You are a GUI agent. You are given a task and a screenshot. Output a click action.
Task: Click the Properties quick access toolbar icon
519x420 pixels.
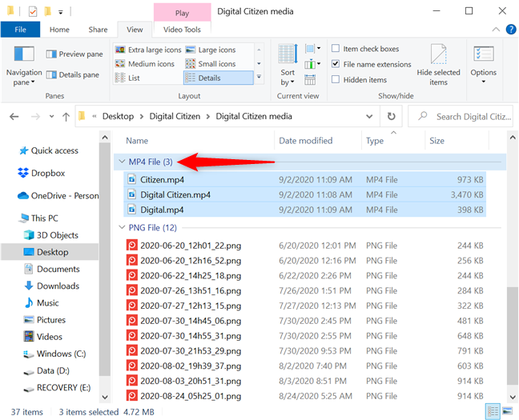33,11
